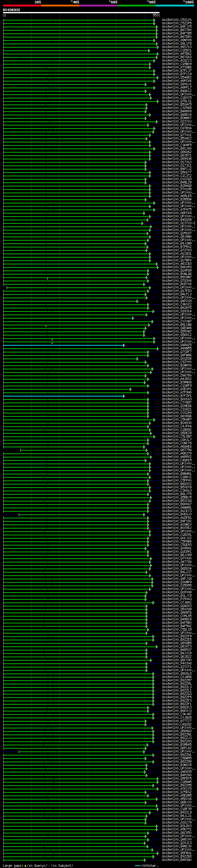Image resolution: width=197 pixels, height=868 pixels.
Task: Click the UniRef100_B7FL37 entry
Action: [177, 71]
